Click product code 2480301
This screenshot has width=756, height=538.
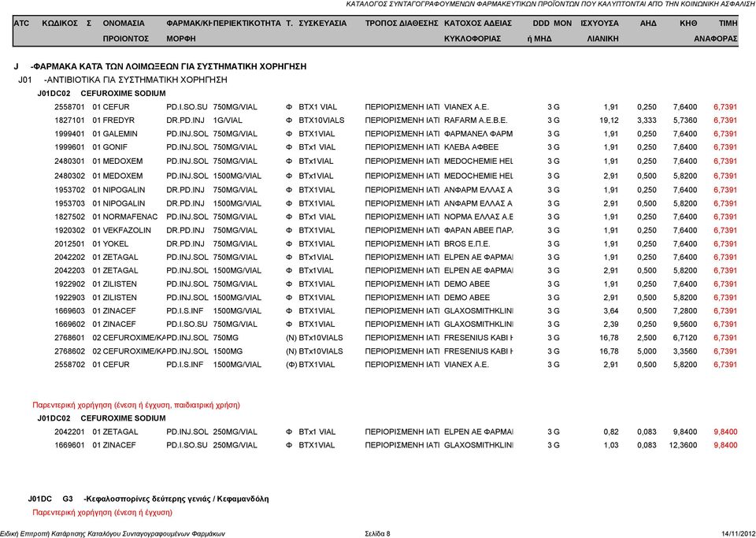[x=69, y=161]
